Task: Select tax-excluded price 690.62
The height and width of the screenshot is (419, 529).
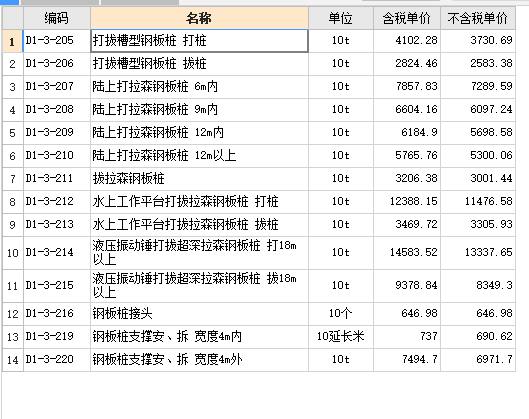Action: point(478,337)
